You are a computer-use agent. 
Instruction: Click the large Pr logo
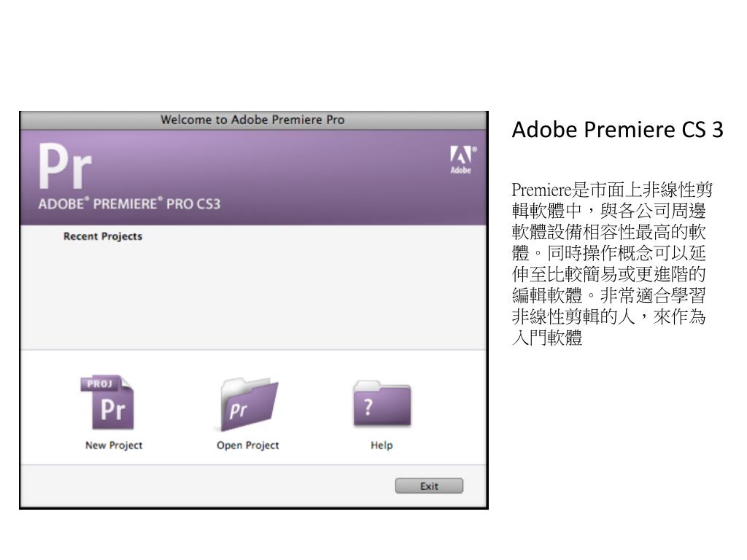pyautogui.click(x=65, y=167)
